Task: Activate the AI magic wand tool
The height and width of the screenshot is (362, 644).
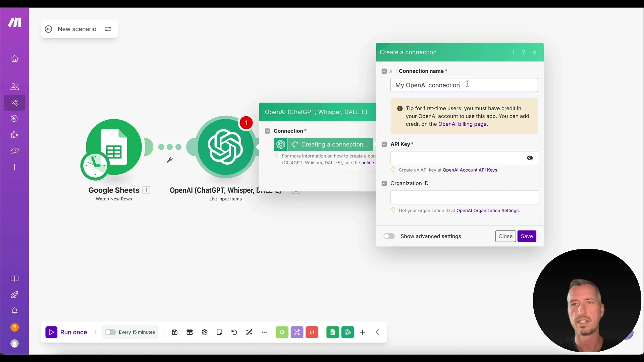Action: (x=249, y=332)
